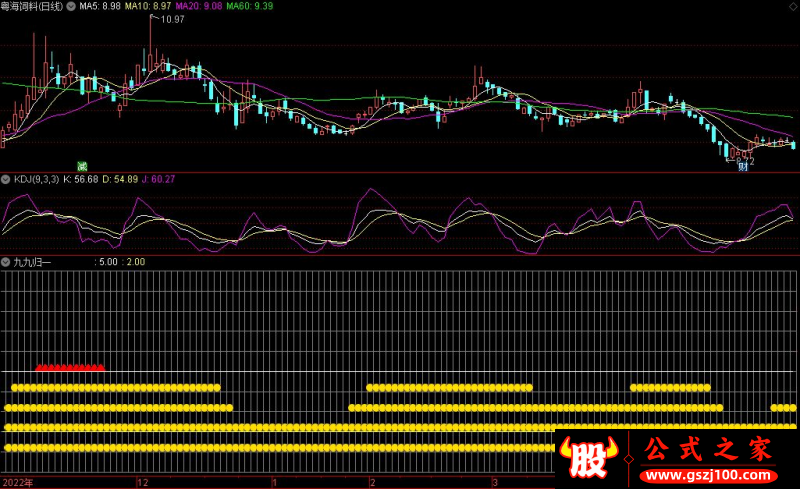Screen dimensions: 800x489
Task: Click the 公式之家 watermark text
Action: (x=708, y=449)
